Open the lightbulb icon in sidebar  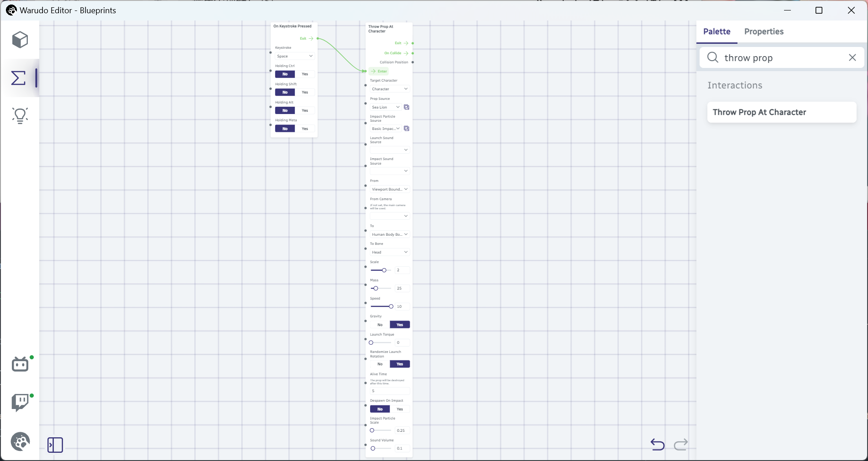click(x=20, y=116)
